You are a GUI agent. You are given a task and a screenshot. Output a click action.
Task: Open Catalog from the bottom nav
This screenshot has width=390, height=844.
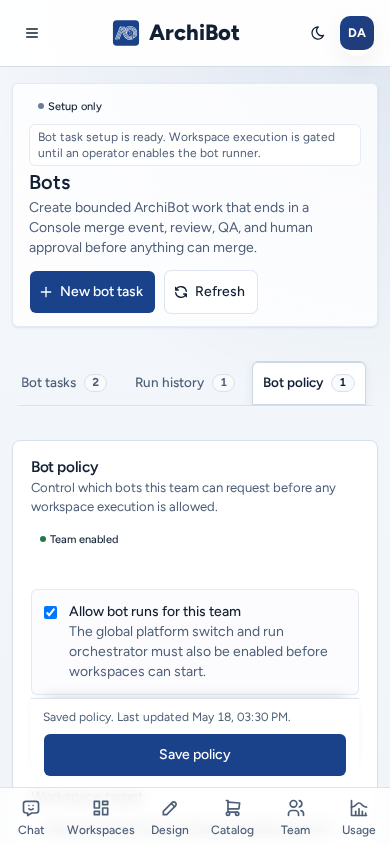232,817
